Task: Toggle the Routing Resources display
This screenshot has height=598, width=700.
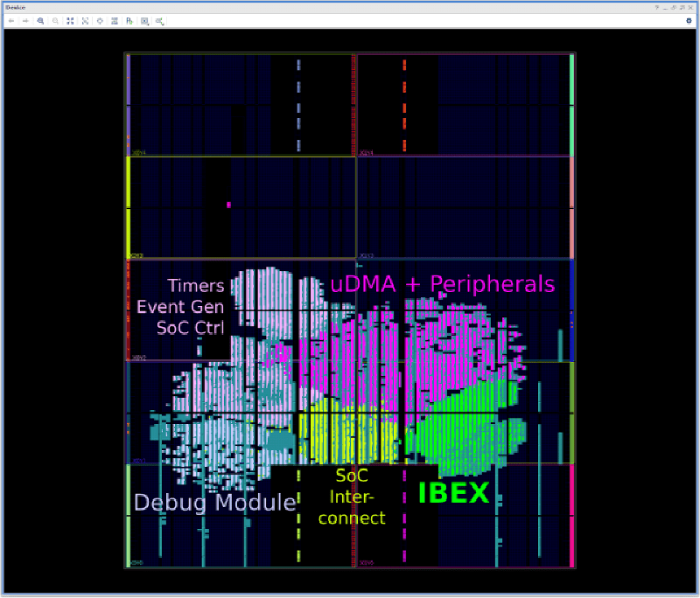Action: point(115,19)
